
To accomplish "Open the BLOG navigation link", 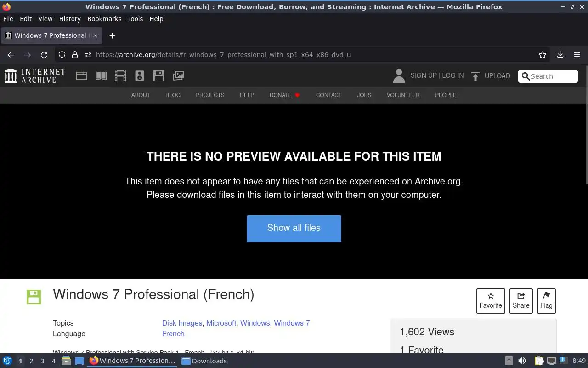I will point(173,95).
